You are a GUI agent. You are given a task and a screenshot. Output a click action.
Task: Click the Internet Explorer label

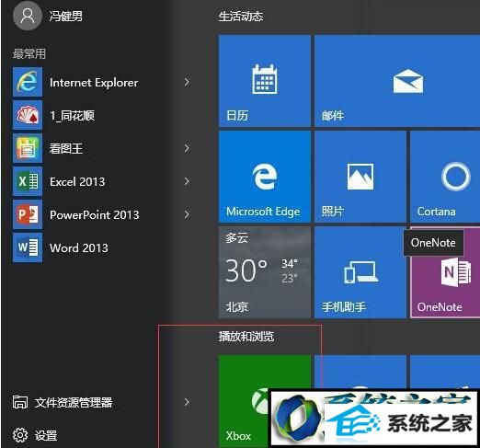coord(94,83)
